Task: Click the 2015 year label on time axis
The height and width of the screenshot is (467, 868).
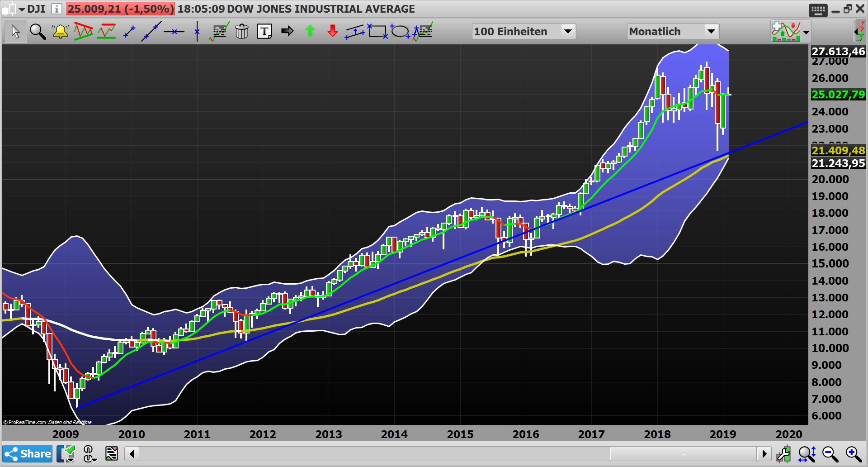Action: pos(460,434)
